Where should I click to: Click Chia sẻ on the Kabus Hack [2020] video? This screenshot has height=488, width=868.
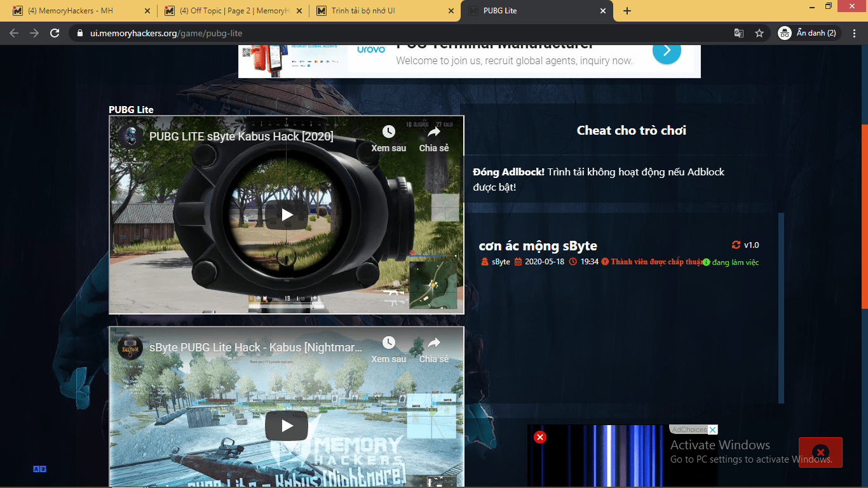(x=434, y=139)
